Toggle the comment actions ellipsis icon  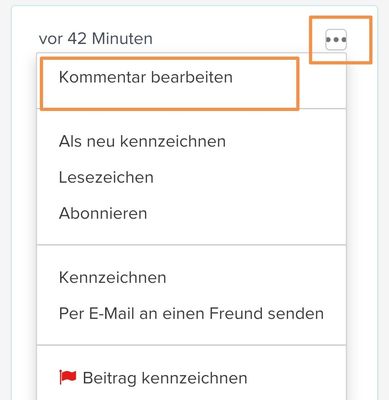(336, 40)
